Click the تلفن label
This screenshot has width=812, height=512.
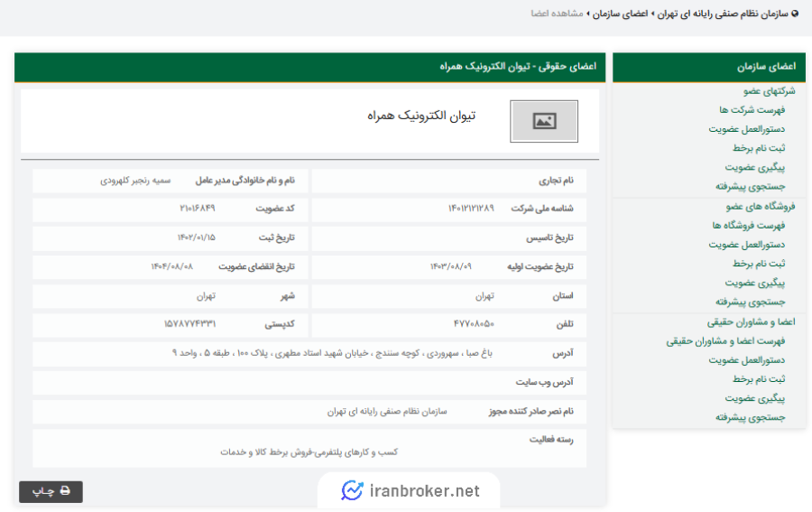565,324
